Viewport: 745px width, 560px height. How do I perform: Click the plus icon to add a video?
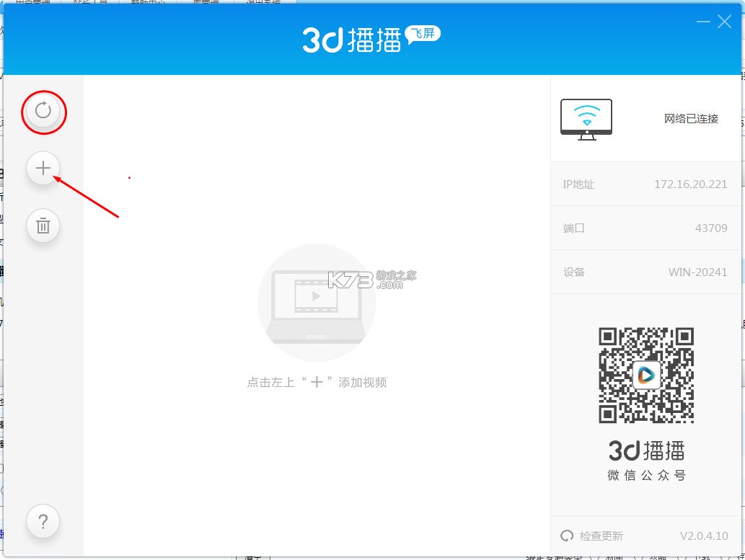[43, 168]
